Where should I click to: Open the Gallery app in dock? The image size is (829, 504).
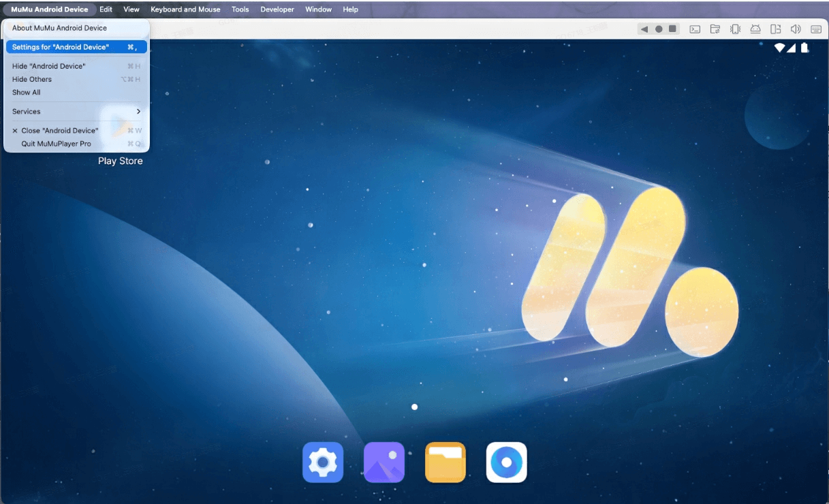click(384, 462)
